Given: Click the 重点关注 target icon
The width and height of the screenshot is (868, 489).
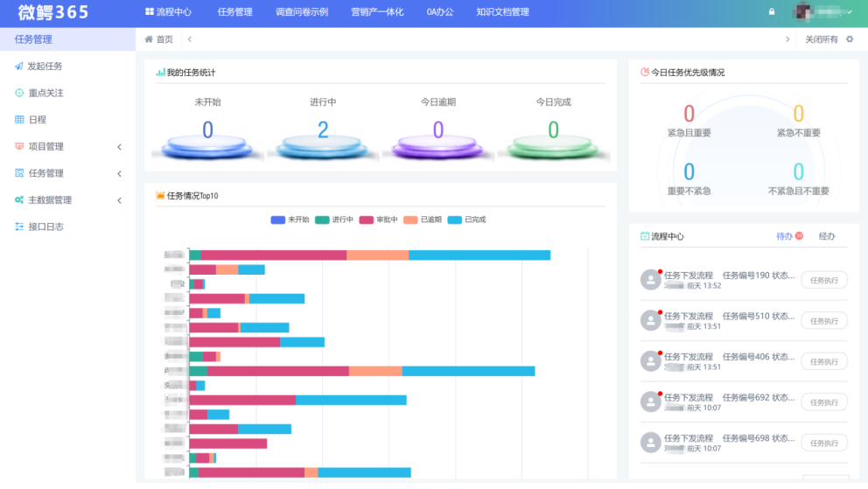Looking at the screenshot, I should 19,93.
